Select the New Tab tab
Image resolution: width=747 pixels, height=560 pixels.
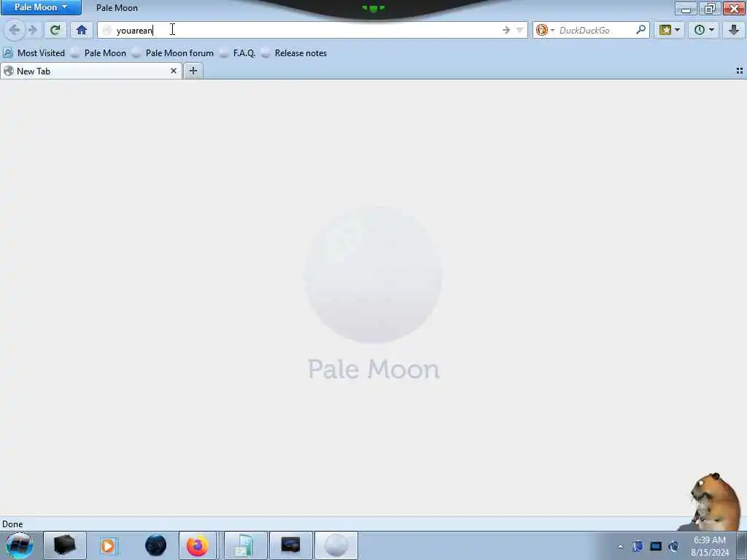90,71
